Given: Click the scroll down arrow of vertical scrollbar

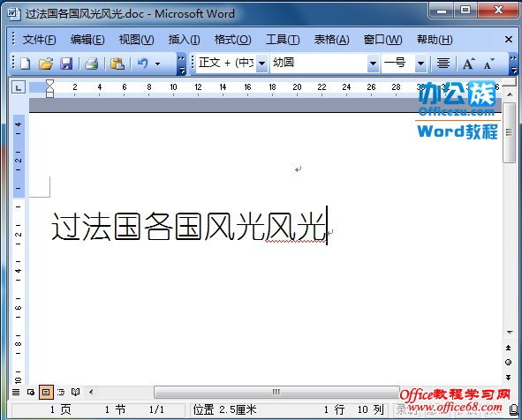Looking at the screenshot, I should (x=510, y=332).
